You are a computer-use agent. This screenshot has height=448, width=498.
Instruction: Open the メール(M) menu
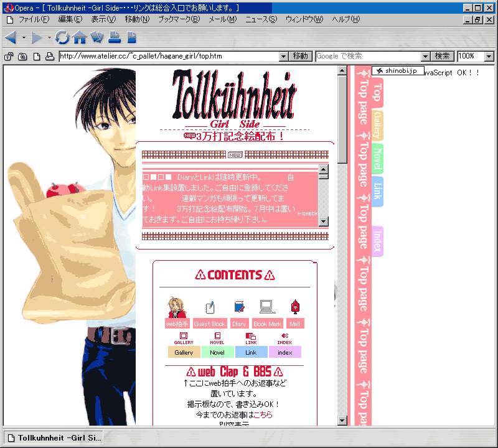[223, 19]
